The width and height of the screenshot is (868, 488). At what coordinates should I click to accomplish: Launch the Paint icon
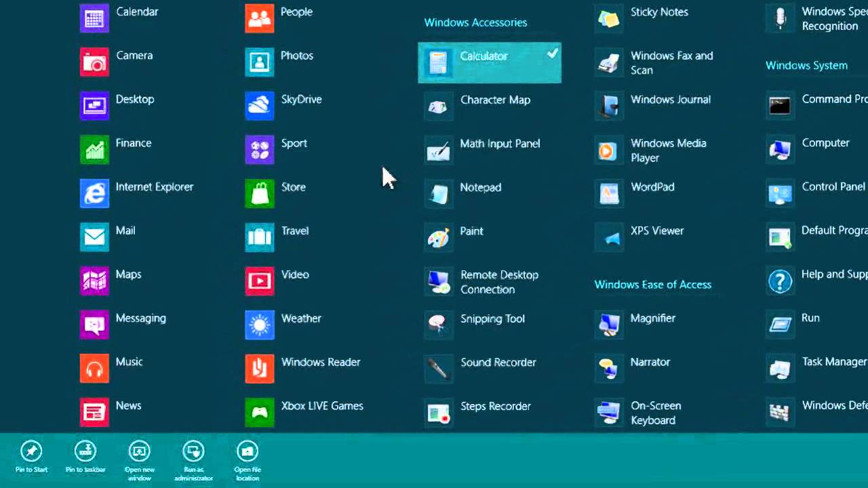[x=438, y=238]
